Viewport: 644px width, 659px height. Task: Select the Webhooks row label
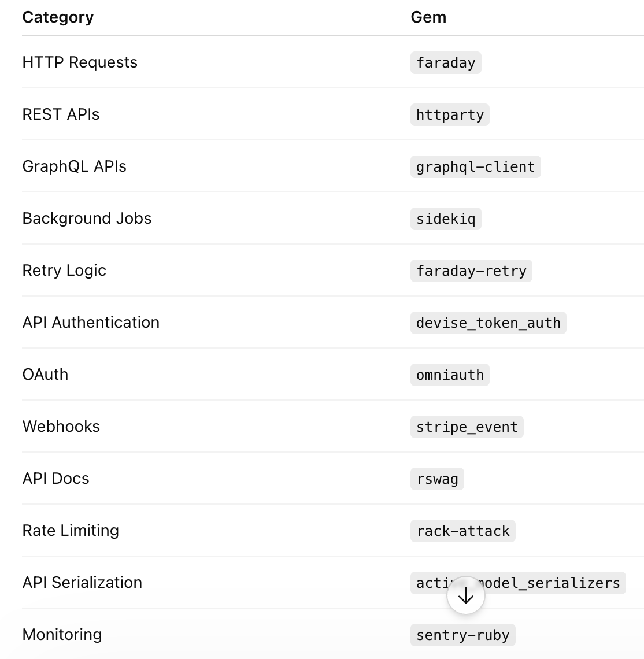[61, 427]
